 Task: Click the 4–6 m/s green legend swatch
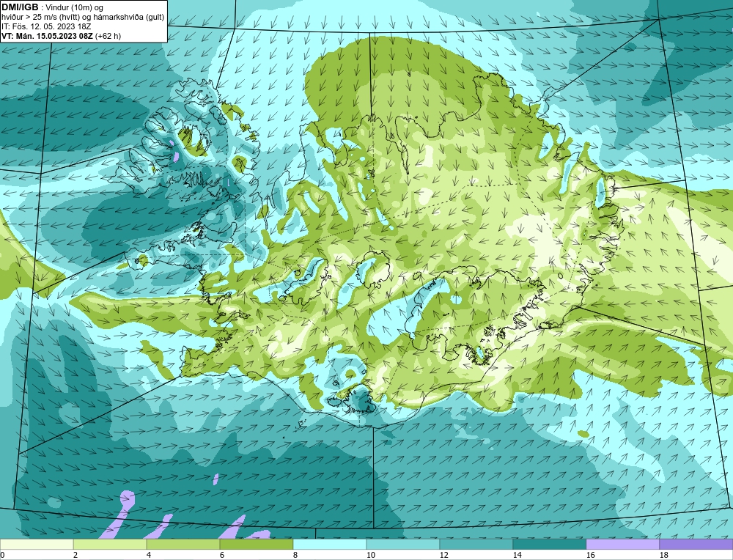tap(183, 545)
